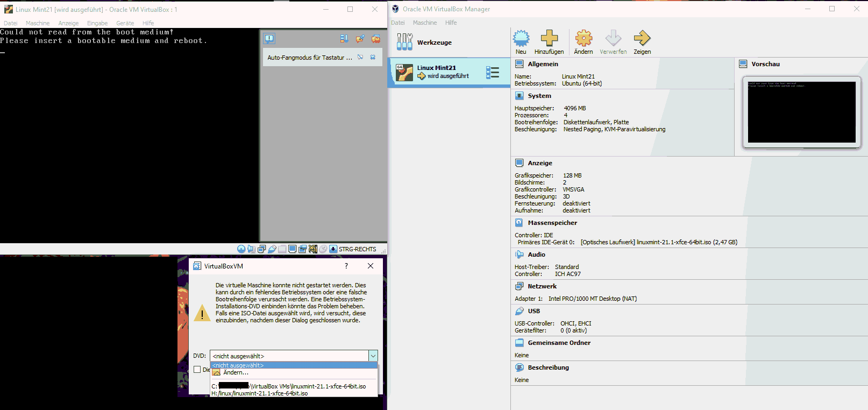Tick the checkbox below the DVD field

tap(197, 370)
